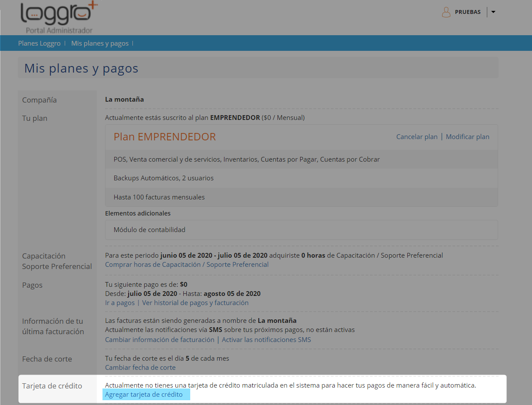Click Cambiar fecha de corte link
The height and width of the screenshot is (405, 532).
coord(140,368)
